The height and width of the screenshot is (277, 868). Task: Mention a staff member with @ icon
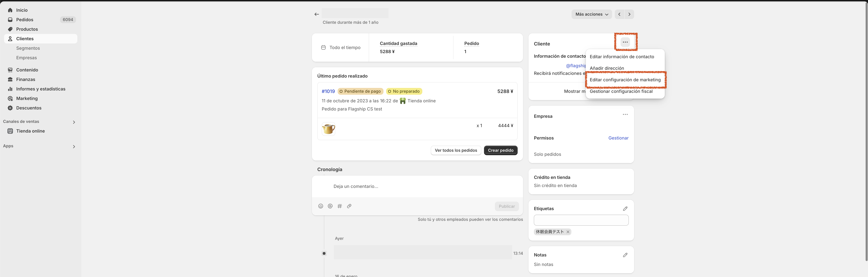(x=330, y=206)
